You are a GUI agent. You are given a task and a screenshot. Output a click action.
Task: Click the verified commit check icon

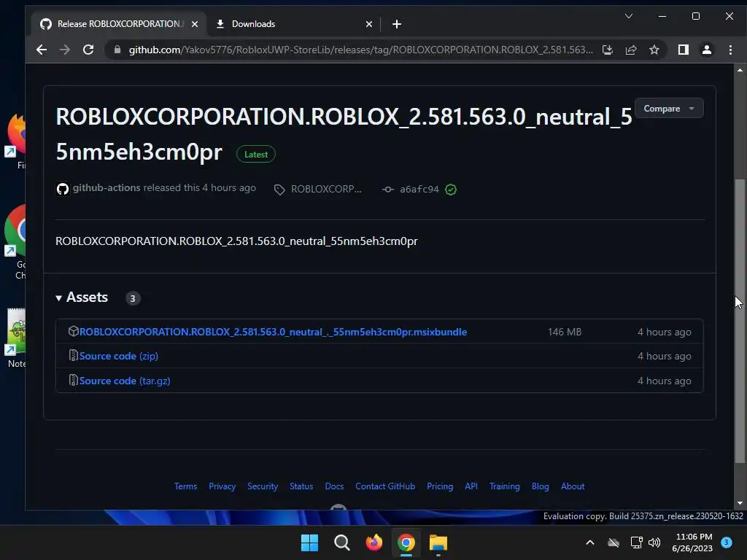[x=451, y=190]
